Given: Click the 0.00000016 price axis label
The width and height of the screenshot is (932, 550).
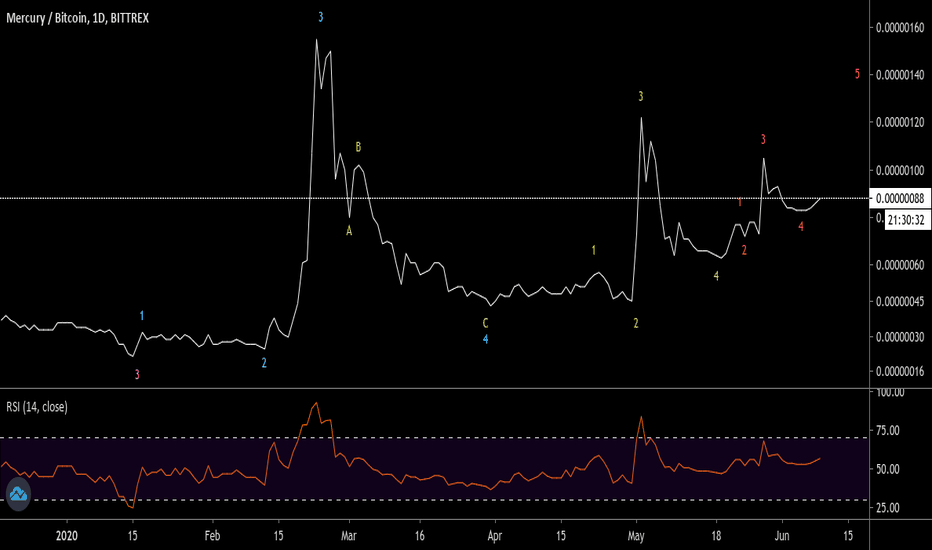Looking at the screenshot, I should point(900,372).
